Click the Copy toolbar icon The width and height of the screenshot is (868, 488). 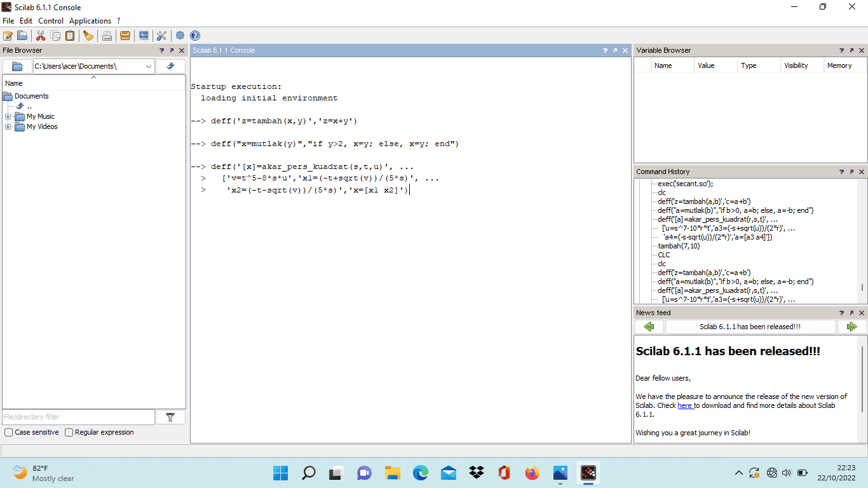coord(56,36)
